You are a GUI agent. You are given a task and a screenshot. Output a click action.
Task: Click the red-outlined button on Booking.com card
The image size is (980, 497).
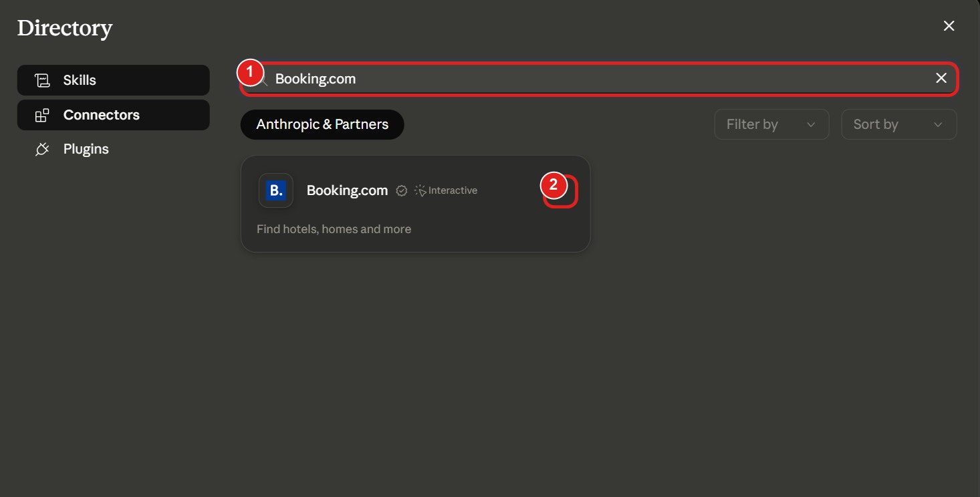pyautogui.click(x=560, y=191)
